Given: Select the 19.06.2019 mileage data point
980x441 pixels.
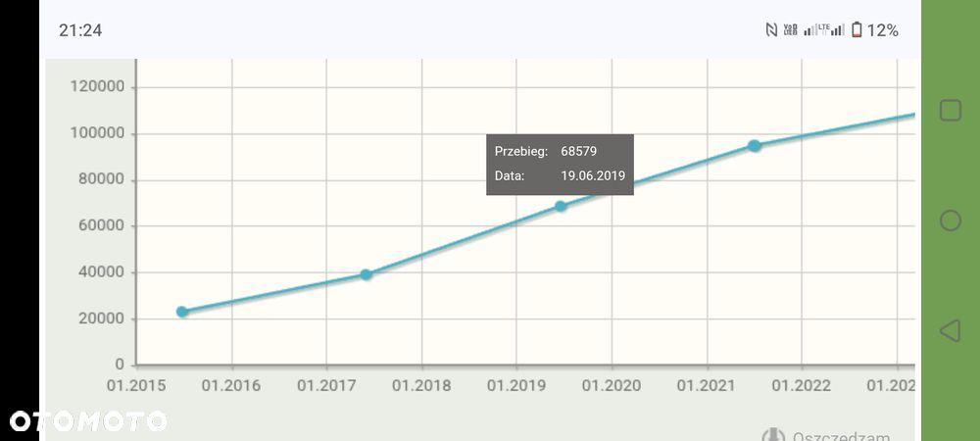Looking at the screenshot, I should point(561,206).
